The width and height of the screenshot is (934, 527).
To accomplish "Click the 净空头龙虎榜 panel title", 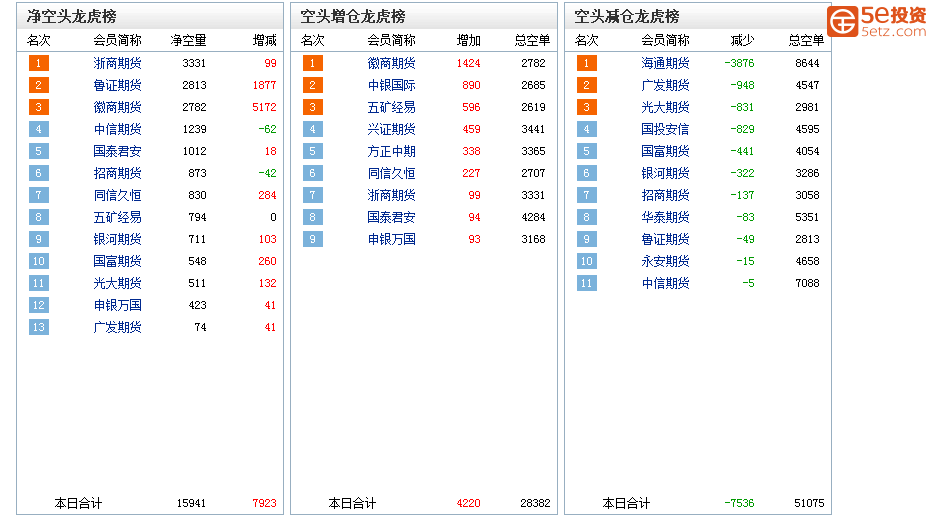I will click(71, 17).
